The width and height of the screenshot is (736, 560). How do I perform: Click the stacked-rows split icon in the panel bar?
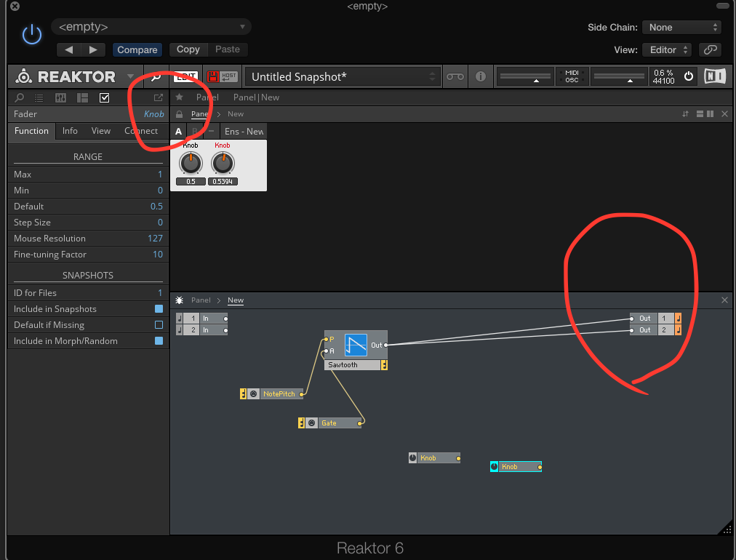point(700,114)
